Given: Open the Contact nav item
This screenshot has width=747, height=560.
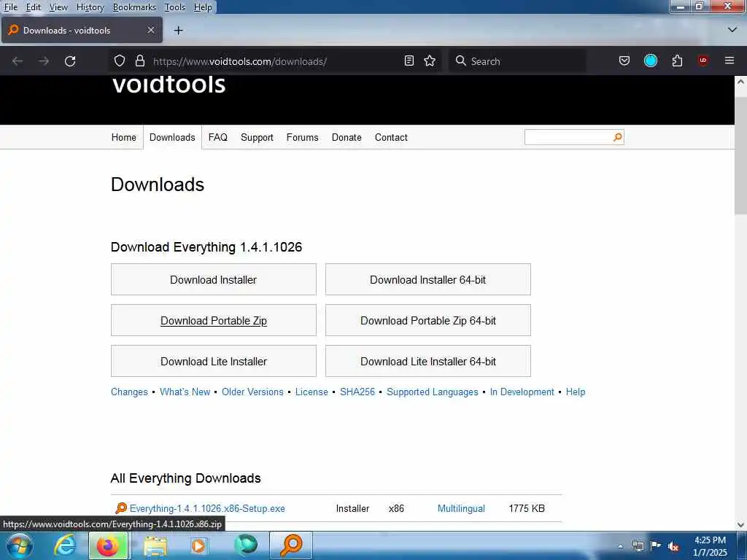Looking at the screenshot, I should (391, 137).
